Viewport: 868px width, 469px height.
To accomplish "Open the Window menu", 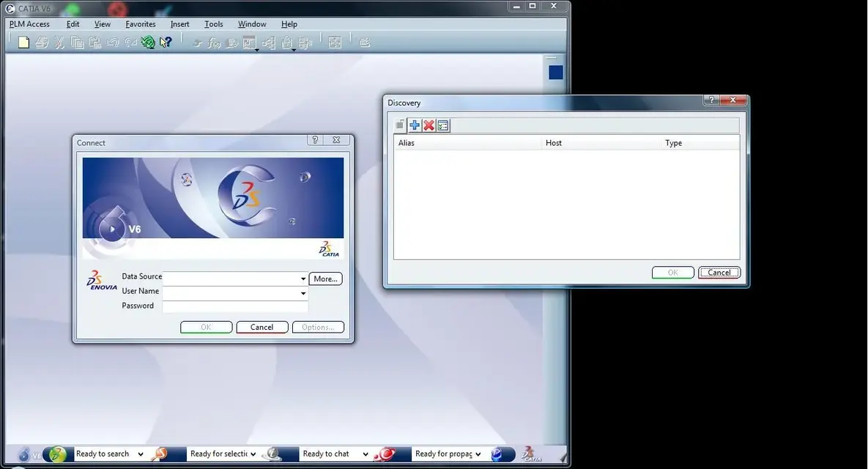I will click(252, 24).
